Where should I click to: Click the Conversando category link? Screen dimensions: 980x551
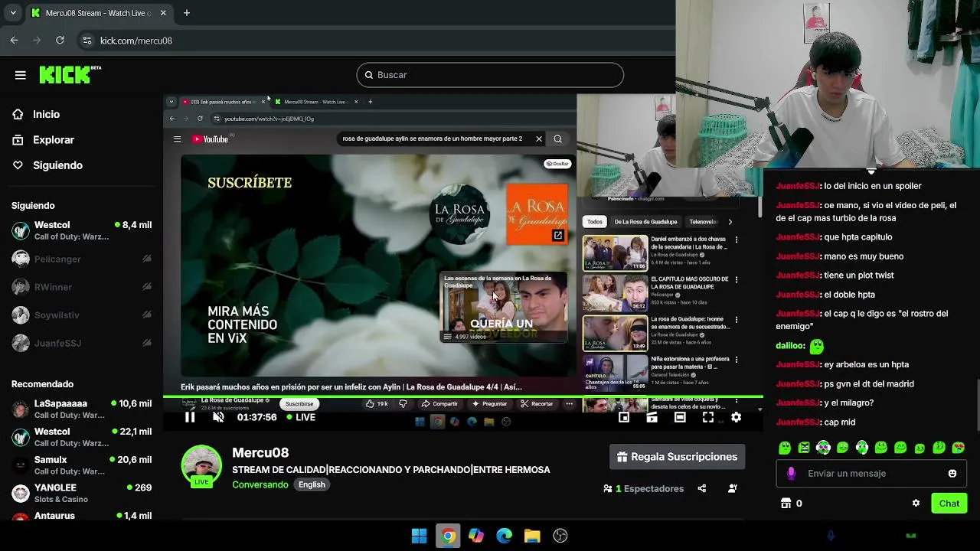[260, 484]
